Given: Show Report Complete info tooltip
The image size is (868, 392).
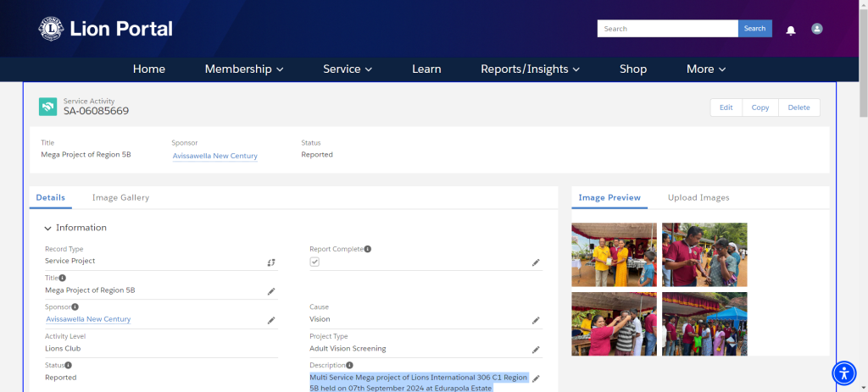Looking at the screenshot, I should [368, 249].
